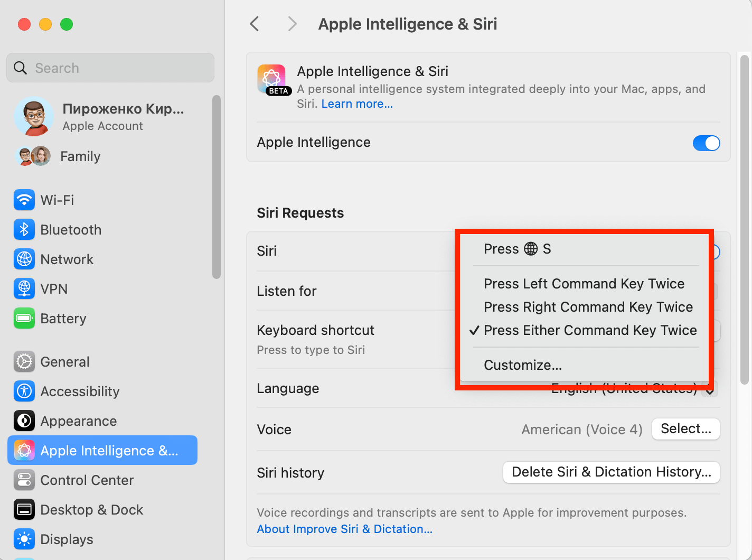
Task: Select the Accessibility icon in sidebar
Action: (x=24, y=391)
